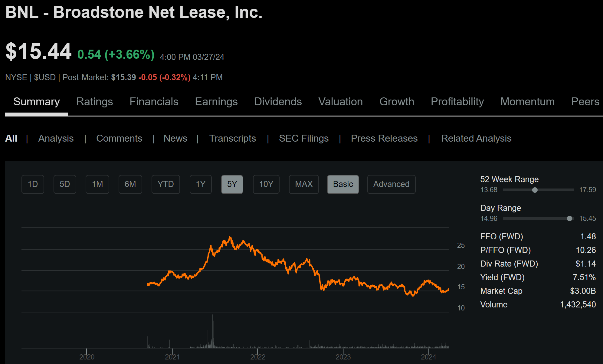Select the Analysis filter
The width and height of the screenshot is (603, 364).
56,138
